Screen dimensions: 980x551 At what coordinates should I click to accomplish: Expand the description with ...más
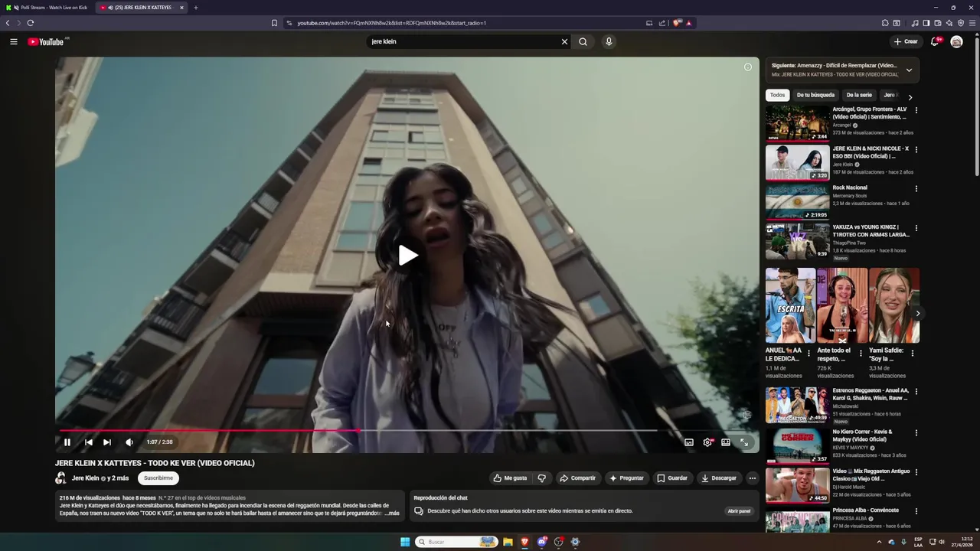point(392,514)
